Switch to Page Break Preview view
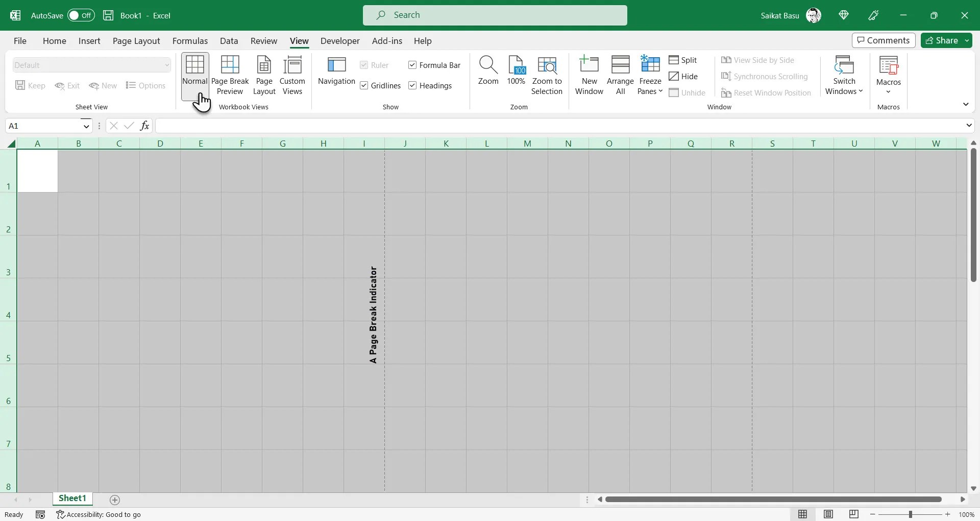Screen dimensions: 980x521 [230, 75]
